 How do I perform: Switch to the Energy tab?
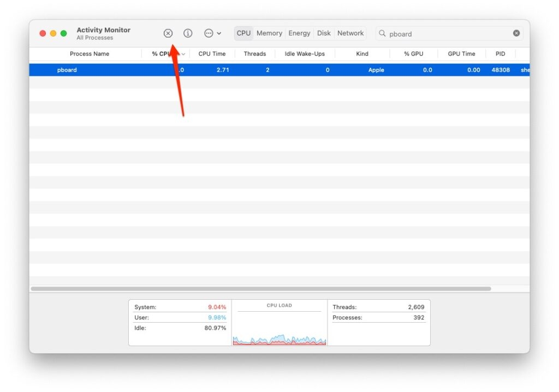click(x=299, y=33)
